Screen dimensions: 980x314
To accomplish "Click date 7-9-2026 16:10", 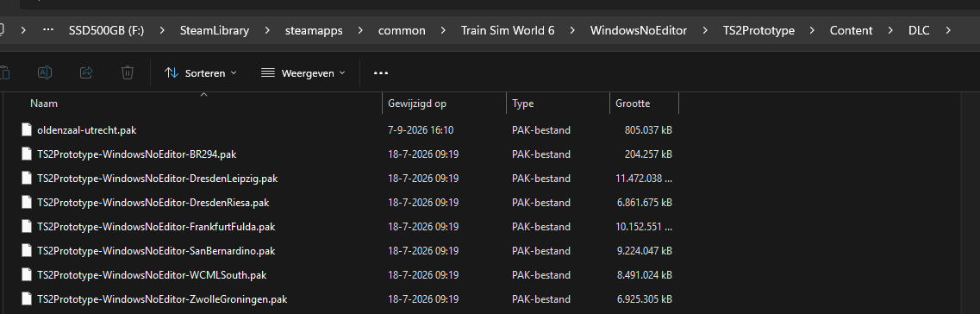I will point(421,130).
